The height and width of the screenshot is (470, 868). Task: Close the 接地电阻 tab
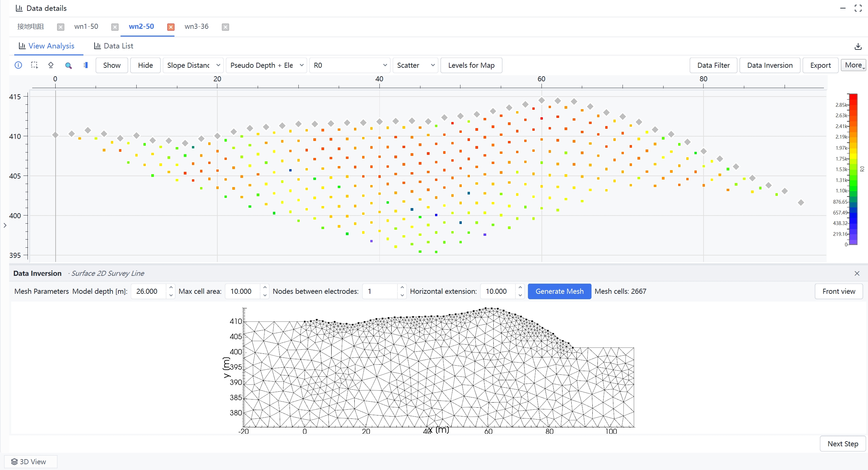click(x=61, y=27)
